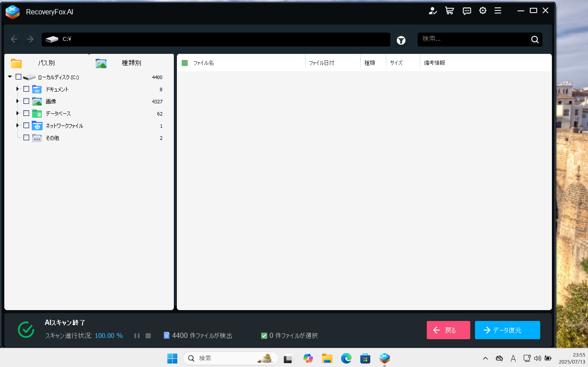This screenshot has height=367, width=588.
Task: Check the データベース checkbox
Action: coord(26,113)
